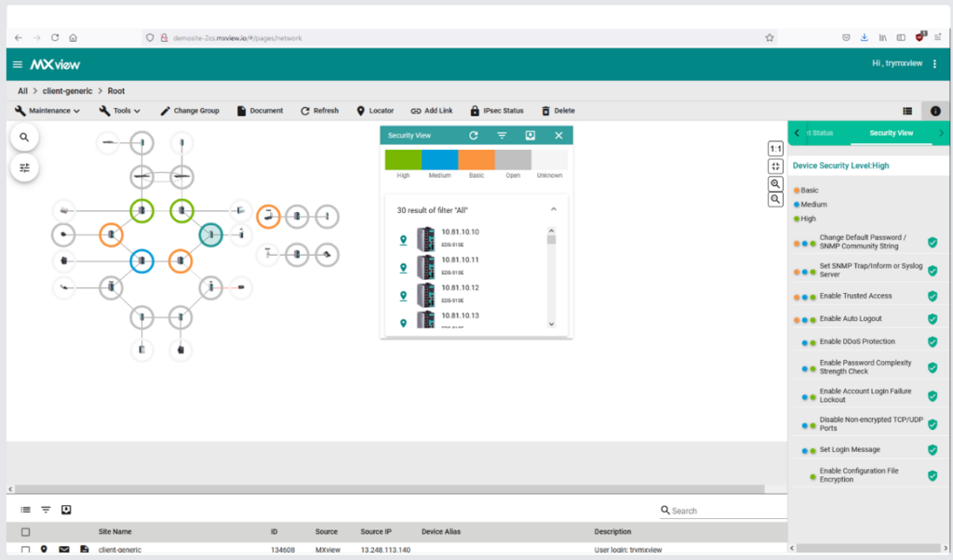Click the Add Link button
This screenshot has height=560, width=953.
[432, 111]
